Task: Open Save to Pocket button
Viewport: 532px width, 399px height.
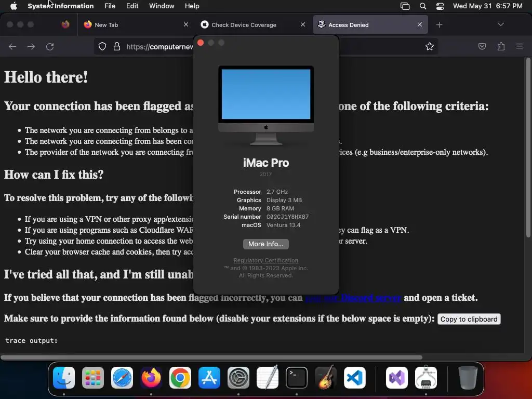Action: coord(482,46)
